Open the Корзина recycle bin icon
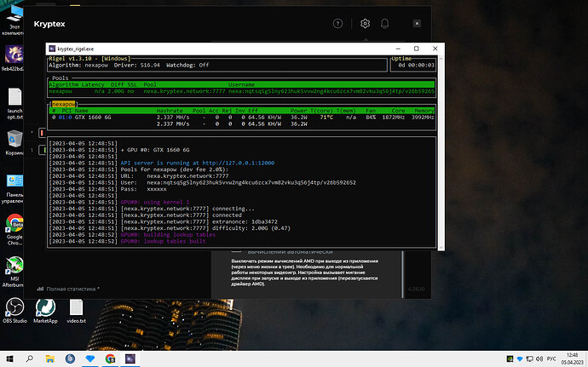This screenshot has height=367, width=588. point(14,142)
